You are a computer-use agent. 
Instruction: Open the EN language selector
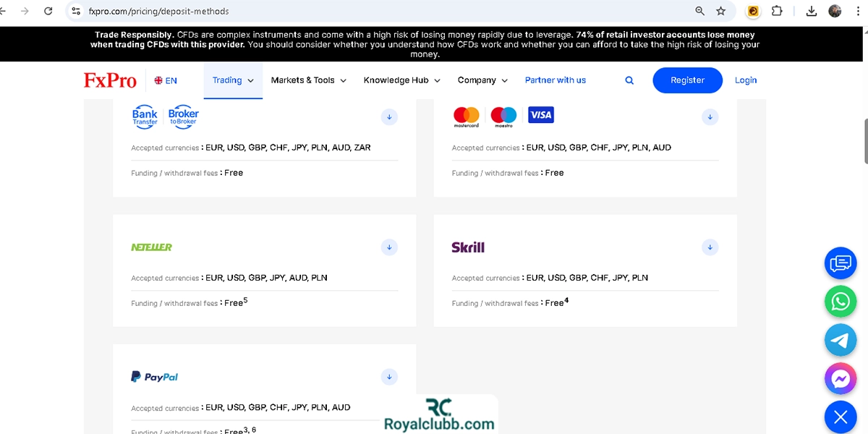(x=166, y=80)
